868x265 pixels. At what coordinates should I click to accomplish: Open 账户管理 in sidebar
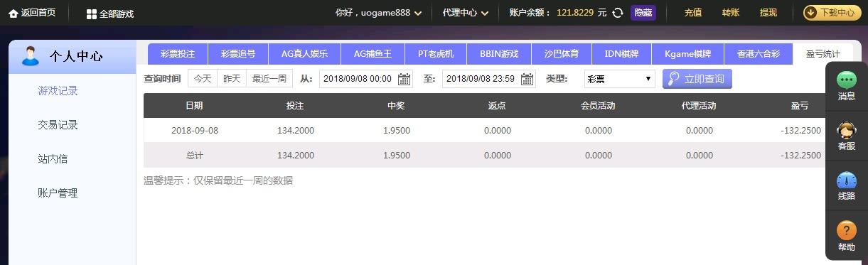(58, 193)
